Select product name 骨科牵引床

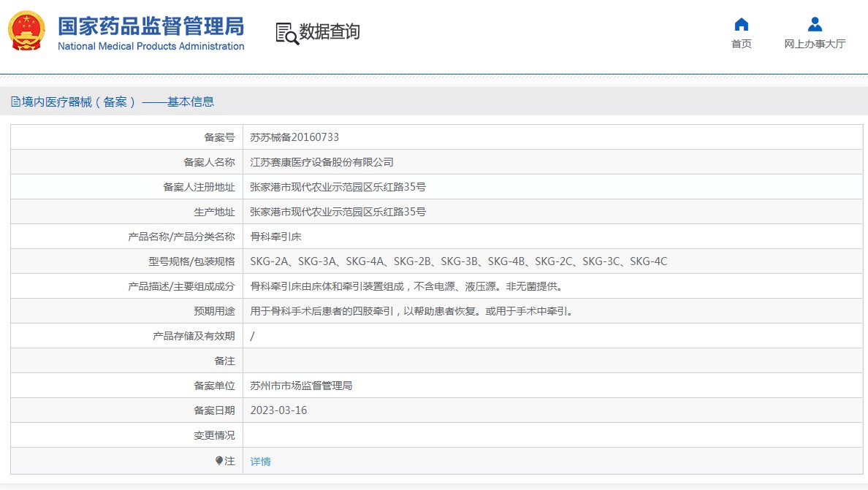click(x=275, y=237)
